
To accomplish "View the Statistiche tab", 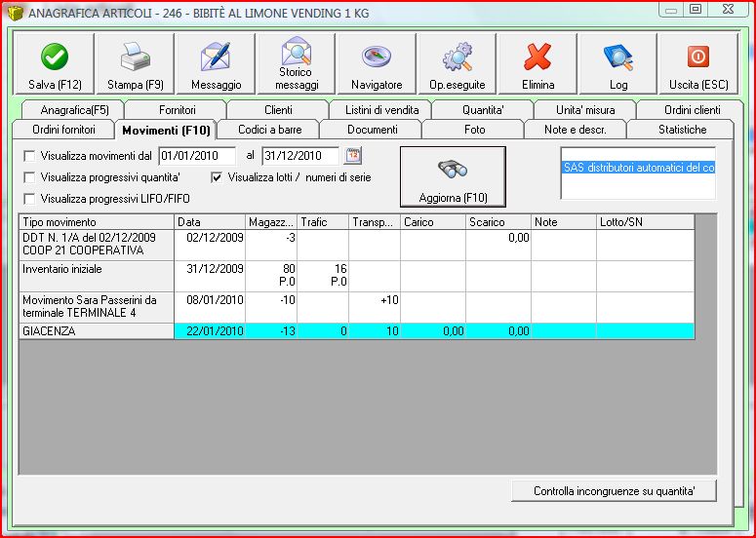I will coord(682,130).
